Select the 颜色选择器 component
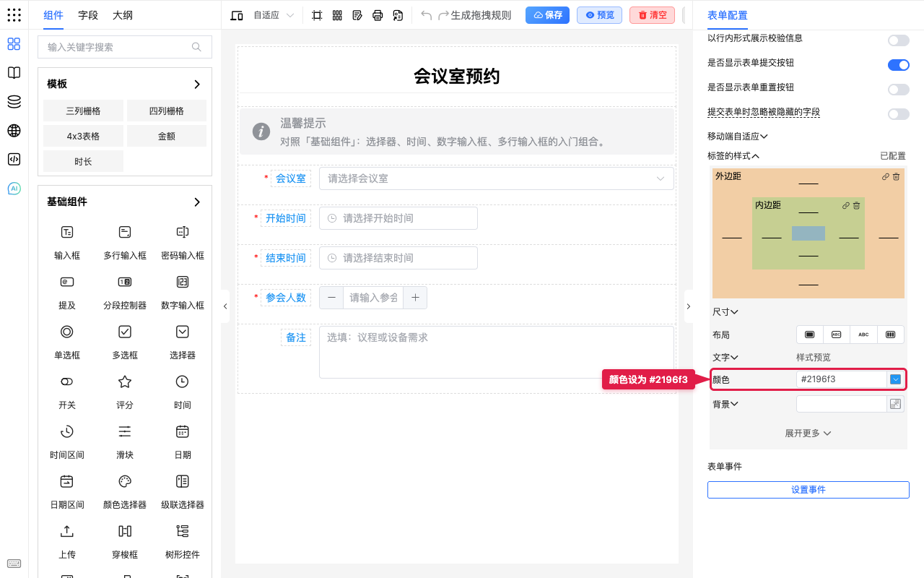 125,491
